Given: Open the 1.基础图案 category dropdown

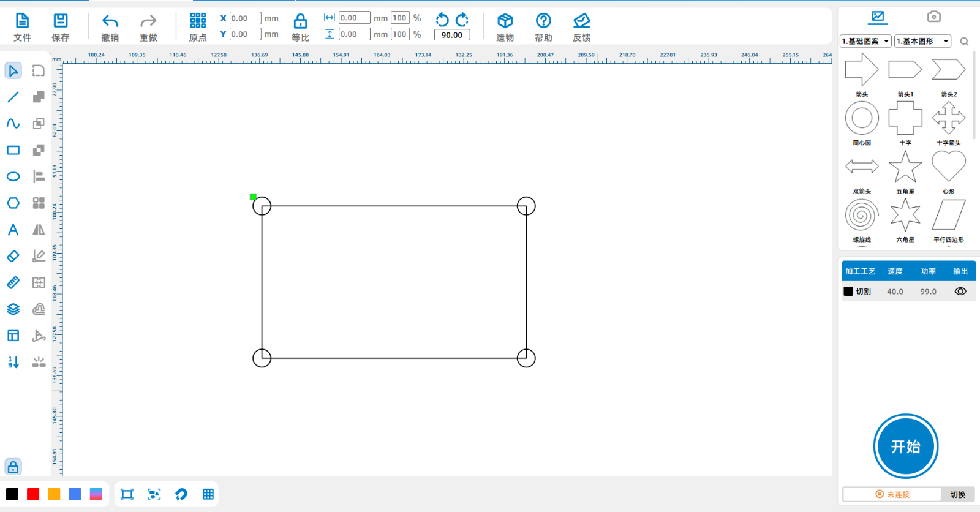Looking at the screenshot, I should (x=865, y=42).
